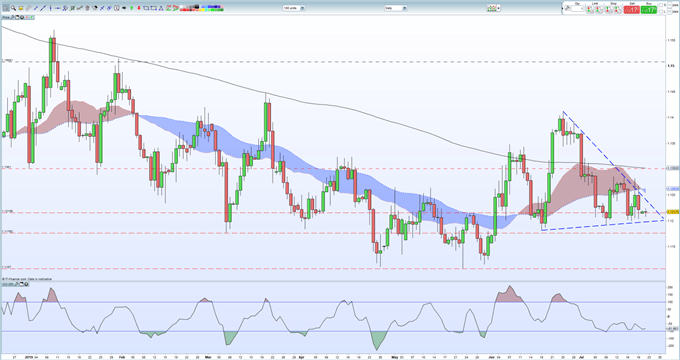Add a green up arrow marker
The image size is (680, 360).
click(x=131, y=8)
